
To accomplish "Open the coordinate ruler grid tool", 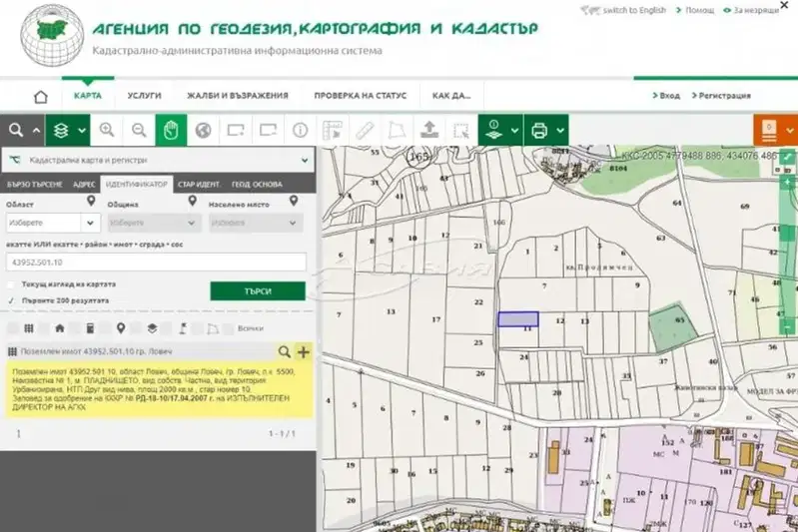I will (333, 130).
